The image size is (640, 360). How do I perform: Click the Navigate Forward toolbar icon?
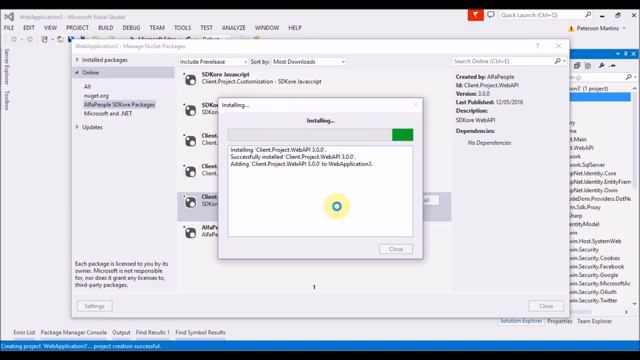coord(30,39)
